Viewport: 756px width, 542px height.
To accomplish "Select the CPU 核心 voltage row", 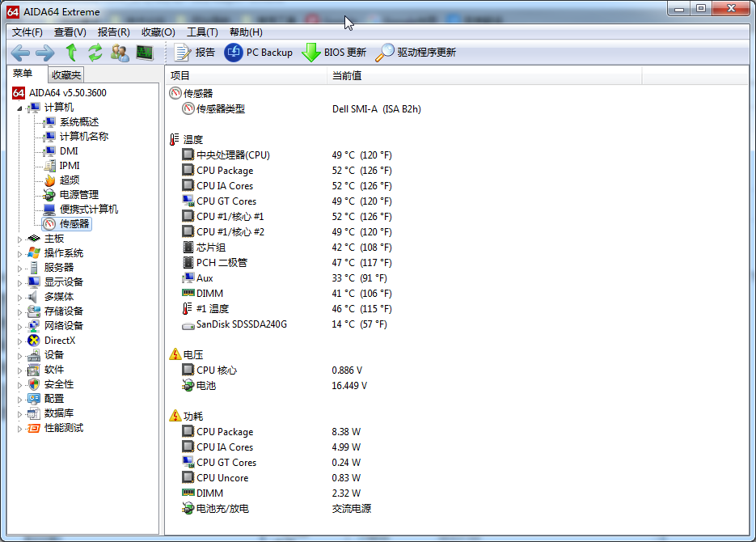I will (x=456, y=371).
